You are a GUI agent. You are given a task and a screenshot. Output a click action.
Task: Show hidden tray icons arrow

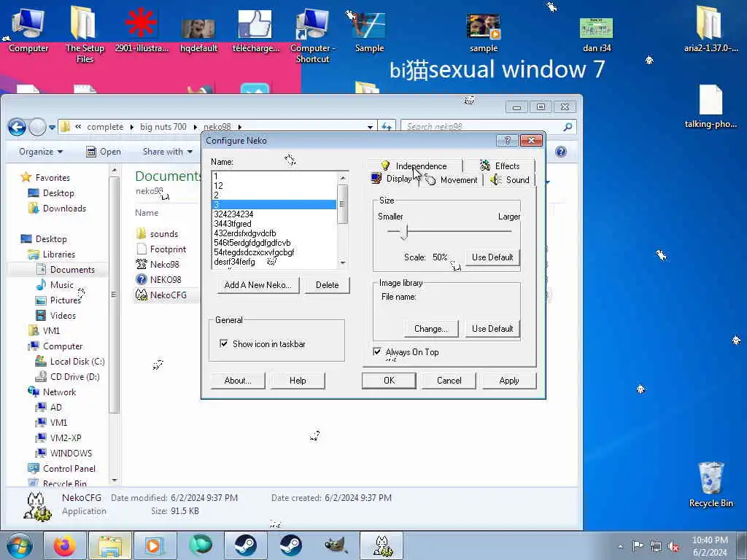point(620,546)
